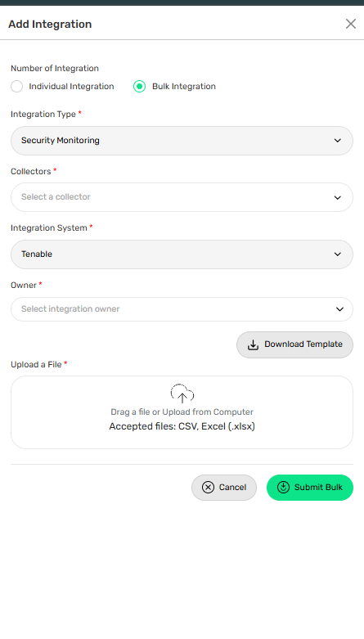Click the circled X icon in Cancel

click(208, 488)
